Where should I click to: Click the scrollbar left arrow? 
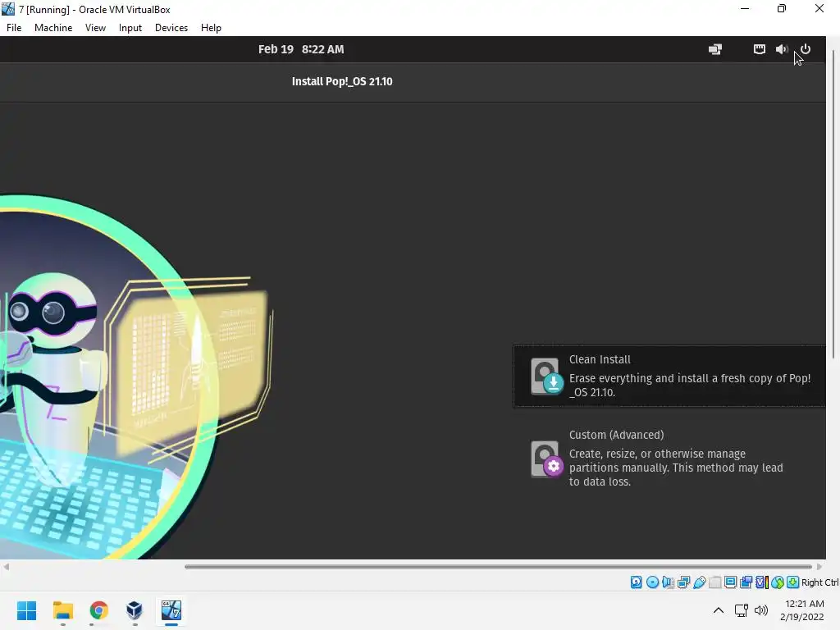click(x=6, y=567)
